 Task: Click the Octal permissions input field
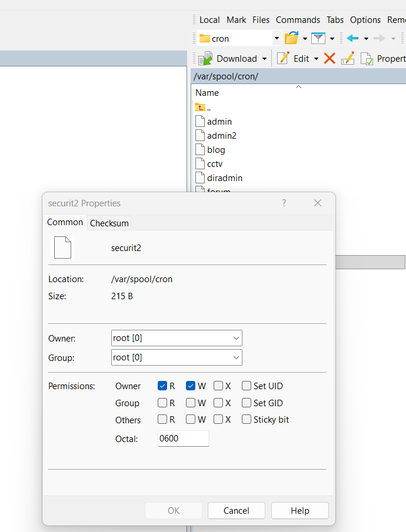pyautogui.click(x=183, y=439)
